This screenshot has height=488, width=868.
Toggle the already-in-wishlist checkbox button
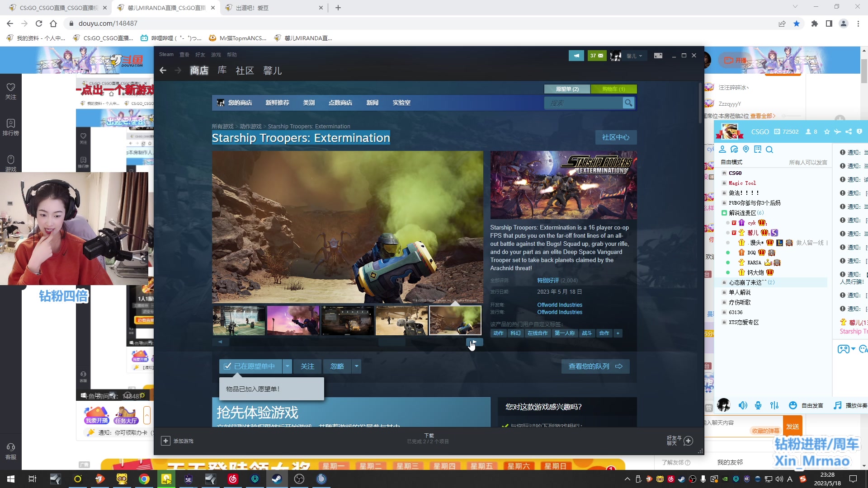[x=251, y=366]
